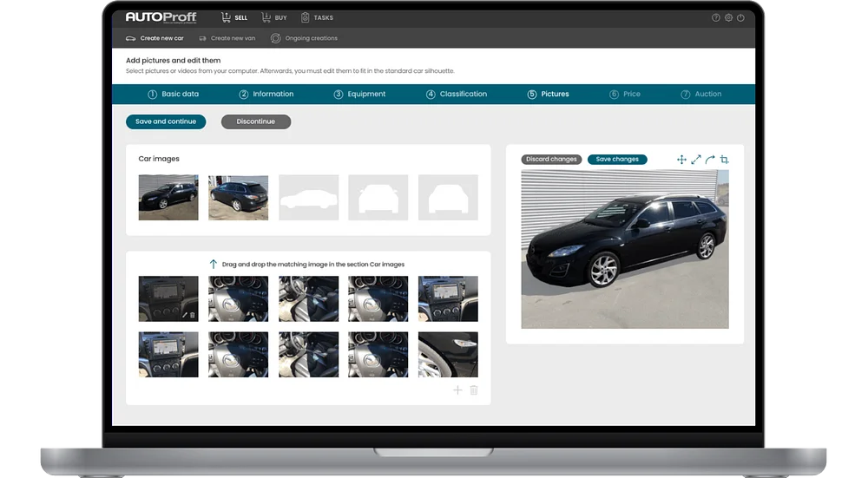Open the TASKS menu
Screen dimensions: 868x478
[x=317, y=17]
